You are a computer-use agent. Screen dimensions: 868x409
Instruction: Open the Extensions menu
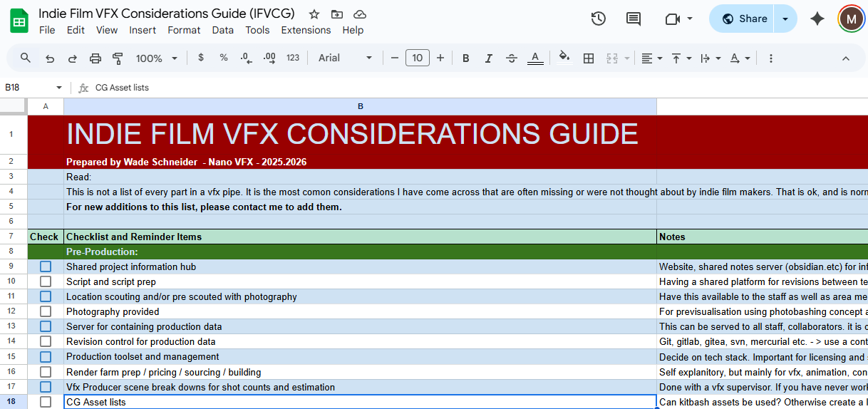point(306,30)
